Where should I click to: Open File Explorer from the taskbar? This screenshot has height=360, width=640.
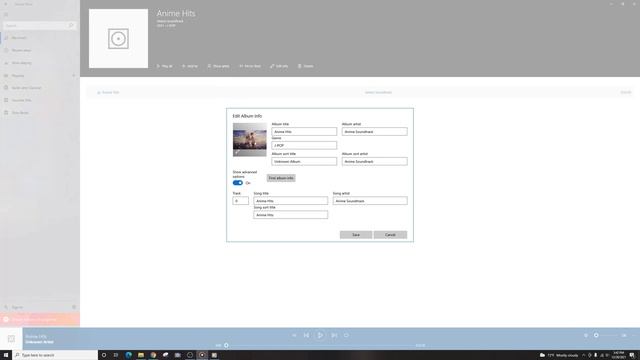141,355
